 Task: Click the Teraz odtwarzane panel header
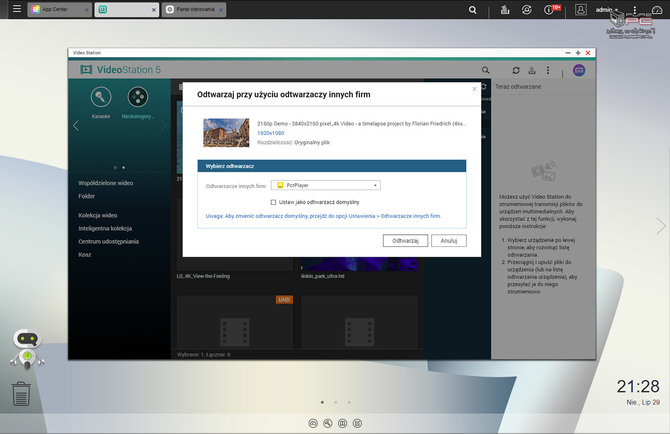tap(518, 87)
